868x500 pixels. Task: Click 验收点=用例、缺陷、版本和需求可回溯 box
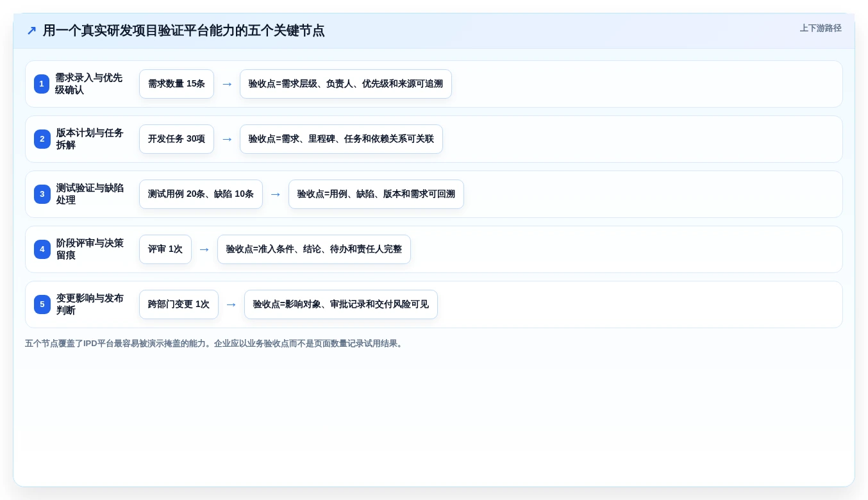pyautogui.click(x=376, y=194)
